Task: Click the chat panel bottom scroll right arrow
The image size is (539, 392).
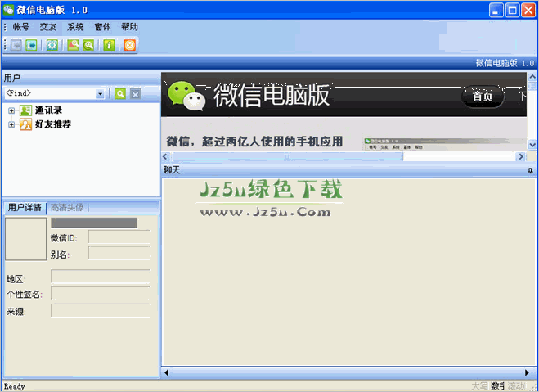Action: click(x=528, y=372)
